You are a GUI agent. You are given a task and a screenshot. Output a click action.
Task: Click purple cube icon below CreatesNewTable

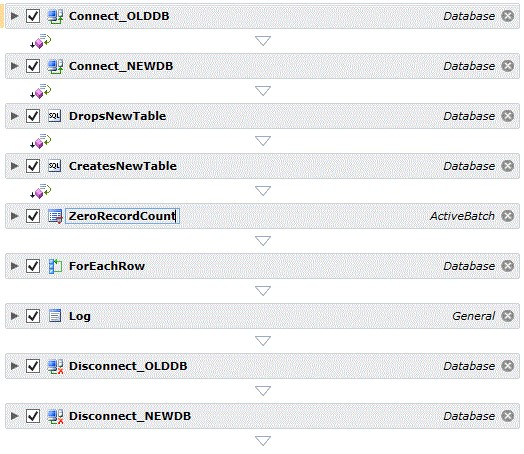(40, 191)
